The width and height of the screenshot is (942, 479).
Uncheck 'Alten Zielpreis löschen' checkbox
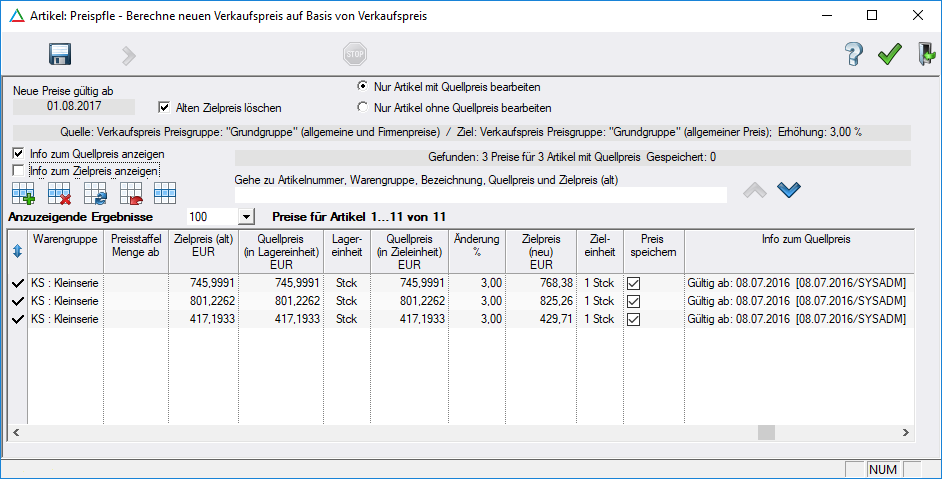pyautogui.click(x=166, y=107)
